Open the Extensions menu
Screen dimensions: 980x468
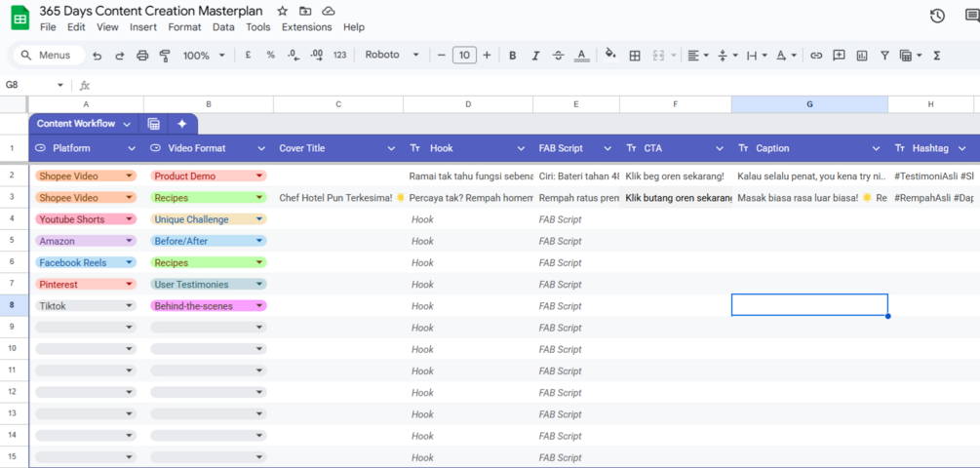(307, 27)
